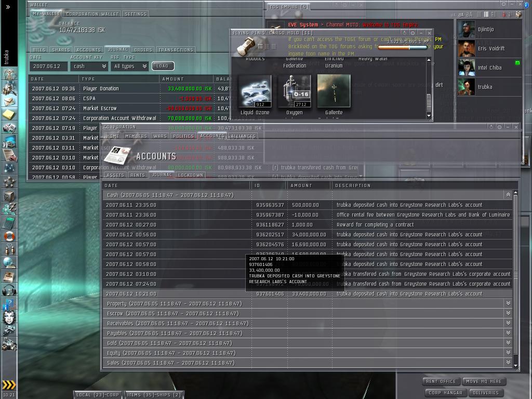This screenshot has height=399, width=532.
Task: Switch chat member list to compact text mode
Action: pos(479,14)
